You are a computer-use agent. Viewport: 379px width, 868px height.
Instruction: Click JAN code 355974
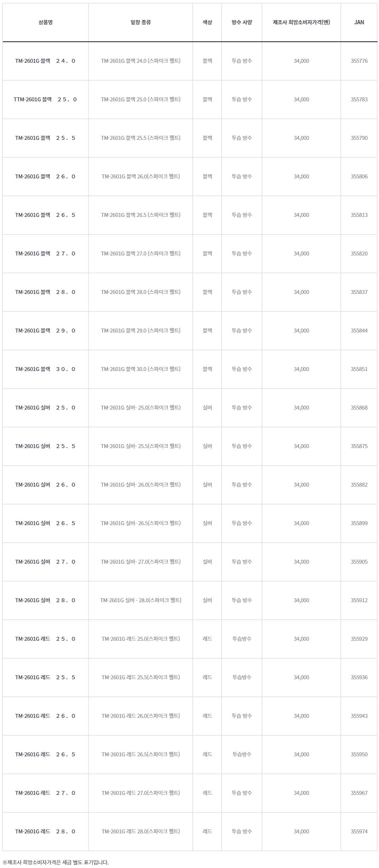tap(359, 832)
